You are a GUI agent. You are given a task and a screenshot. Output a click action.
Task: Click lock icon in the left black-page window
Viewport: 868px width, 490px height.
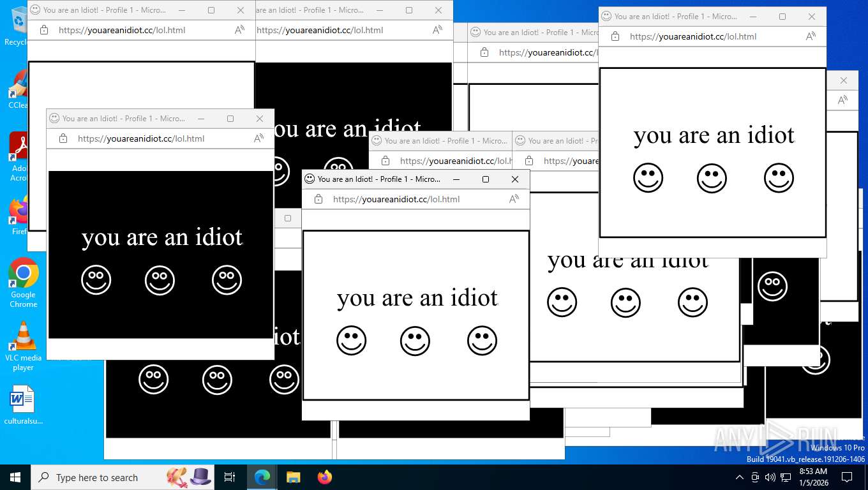tap(63, 138)
